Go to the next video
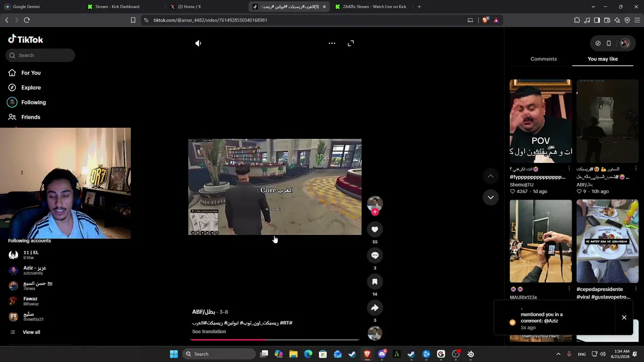Screen dimensions: 644x362 491,198
